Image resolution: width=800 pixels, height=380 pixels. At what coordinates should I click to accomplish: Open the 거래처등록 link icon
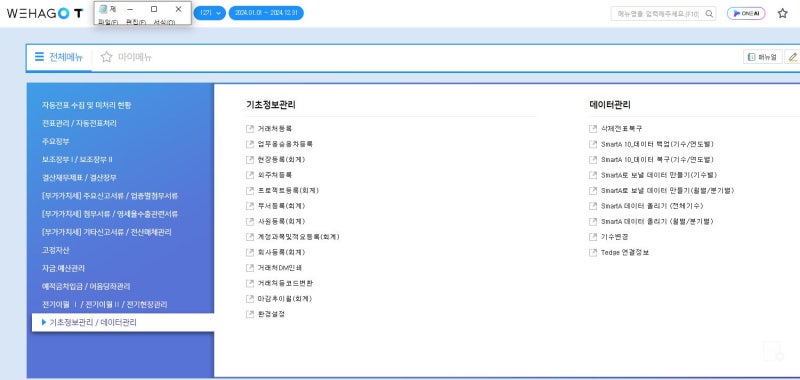pos(249,129)
